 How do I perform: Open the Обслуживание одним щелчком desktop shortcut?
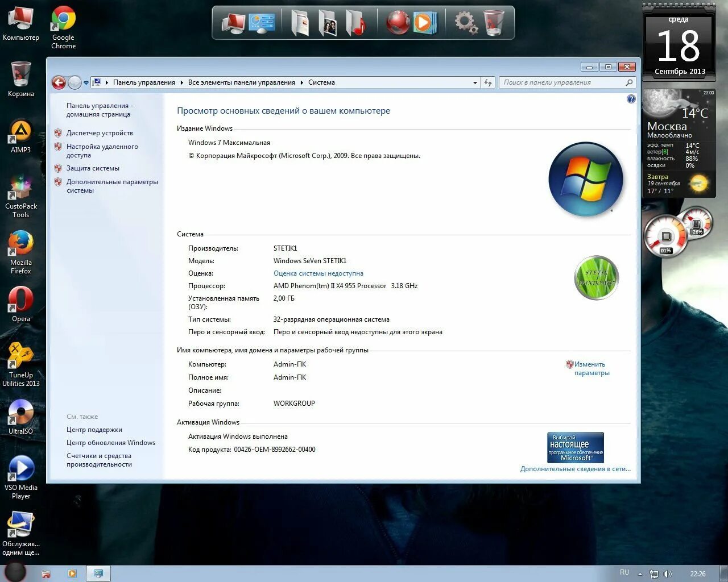(21, 534)
